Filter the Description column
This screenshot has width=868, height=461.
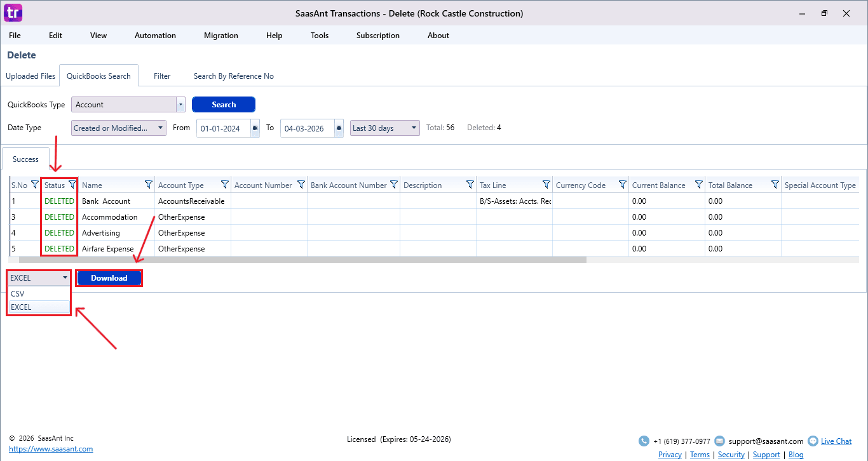tap(470, 185)
